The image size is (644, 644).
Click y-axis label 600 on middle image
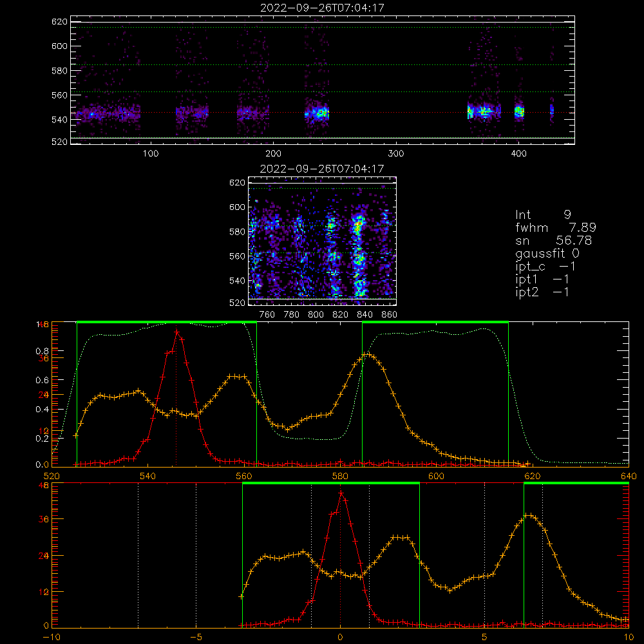pyautogui.click(x=238, y=207)
